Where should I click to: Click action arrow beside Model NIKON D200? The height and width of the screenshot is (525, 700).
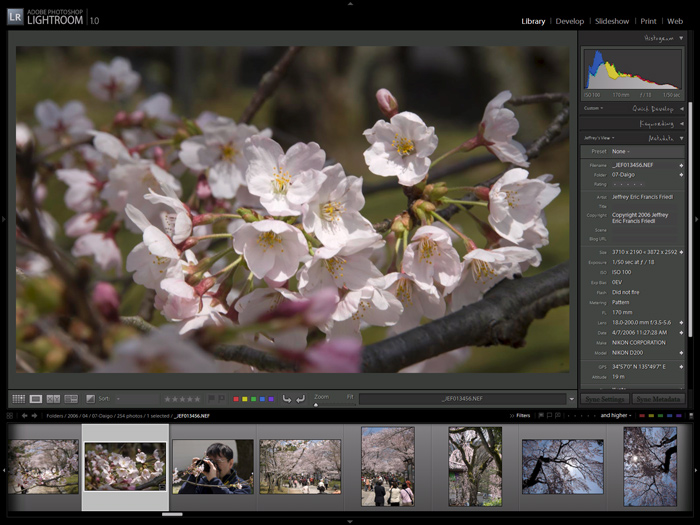pos(681,353)
